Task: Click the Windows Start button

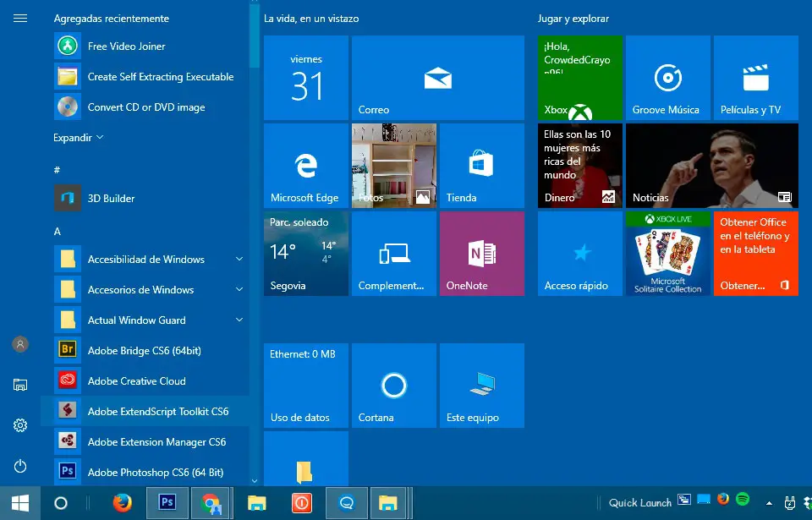Action: pyautogui.click(x=20, y=503)
